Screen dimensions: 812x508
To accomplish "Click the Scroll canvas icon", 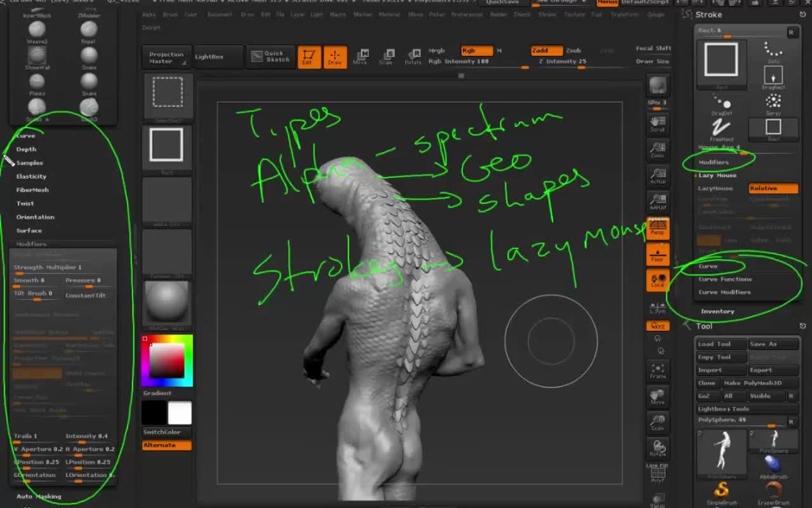I will (x=658, y=123).
